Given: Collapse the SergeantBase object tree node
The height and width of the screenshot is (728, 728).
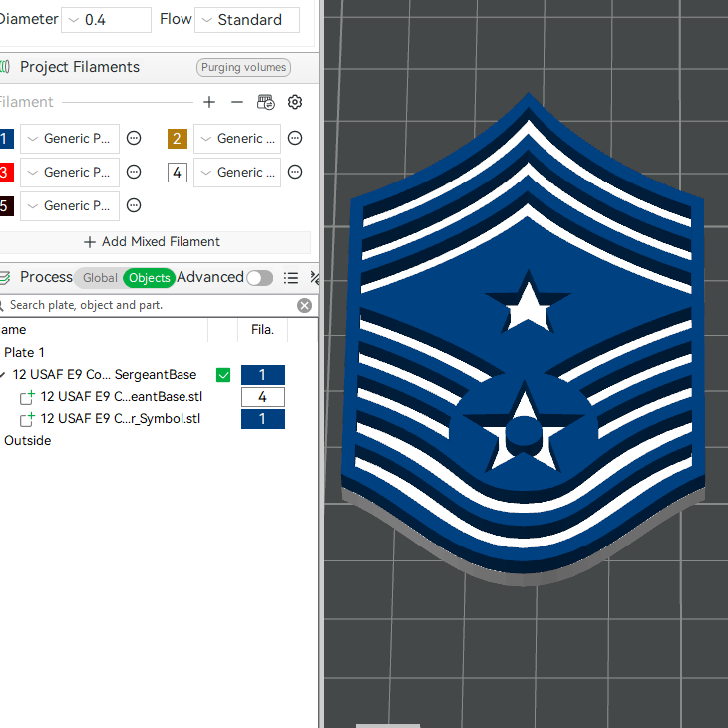Looking at the screenshot, I should (3, 375).
